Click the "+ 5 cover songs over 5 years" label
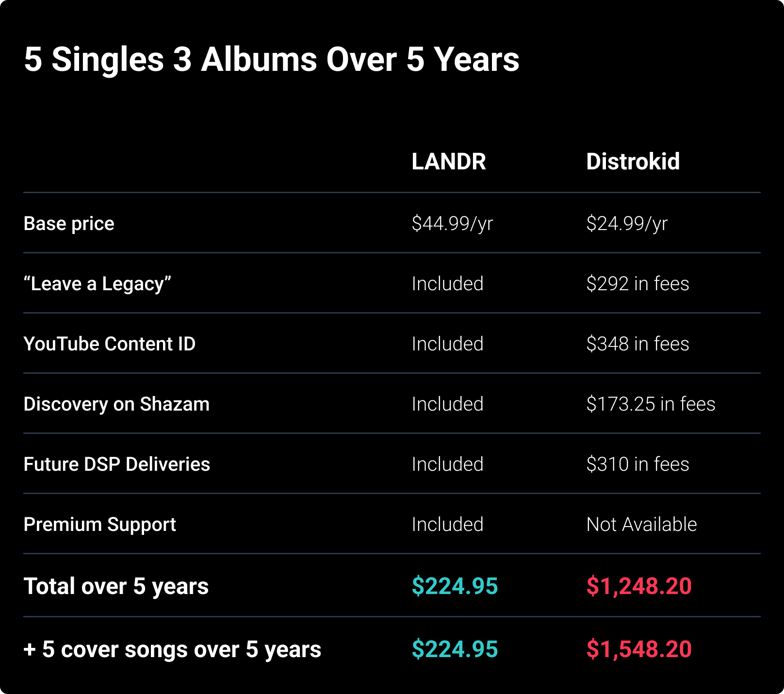Viewport: 784px width, 694px height. click(172, 649)
